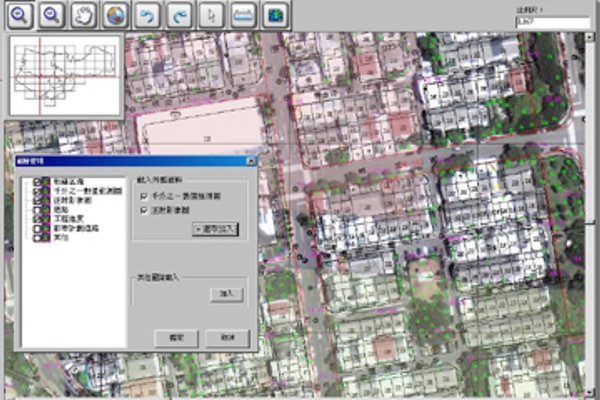This screenshot has width=600, height=400.
Task: Toggle checkbox of first layer in tree
Action: click(x=37, y=182)
